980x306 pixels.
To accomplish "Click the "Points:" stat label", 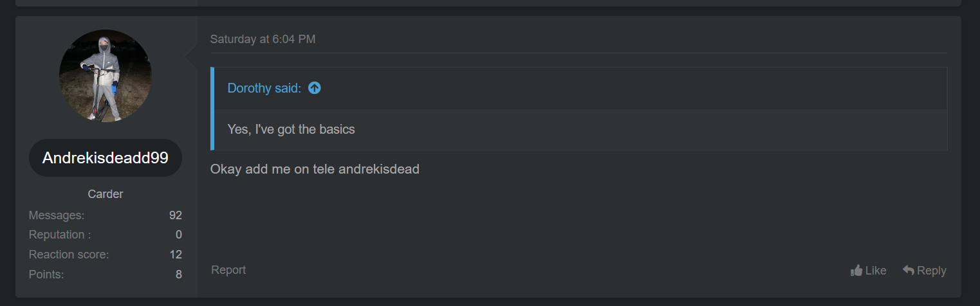I will click(46, 274).
